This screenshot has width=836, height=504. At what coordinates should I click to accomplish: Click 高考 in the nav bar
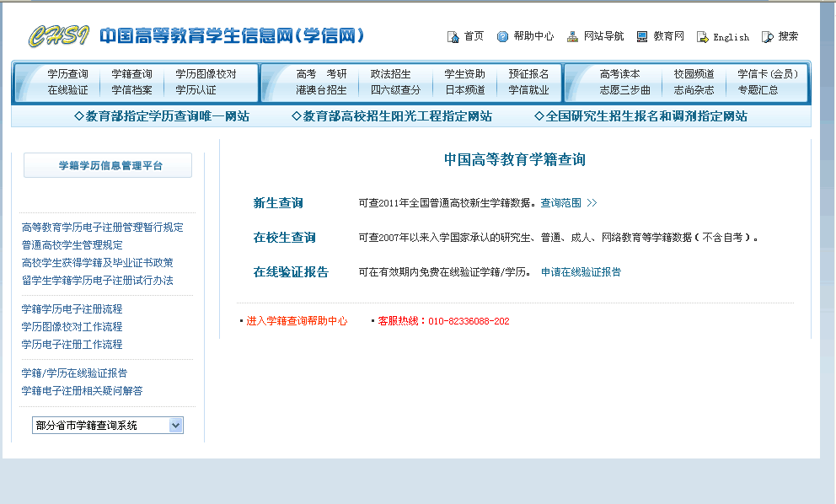[x=306, y=73]
